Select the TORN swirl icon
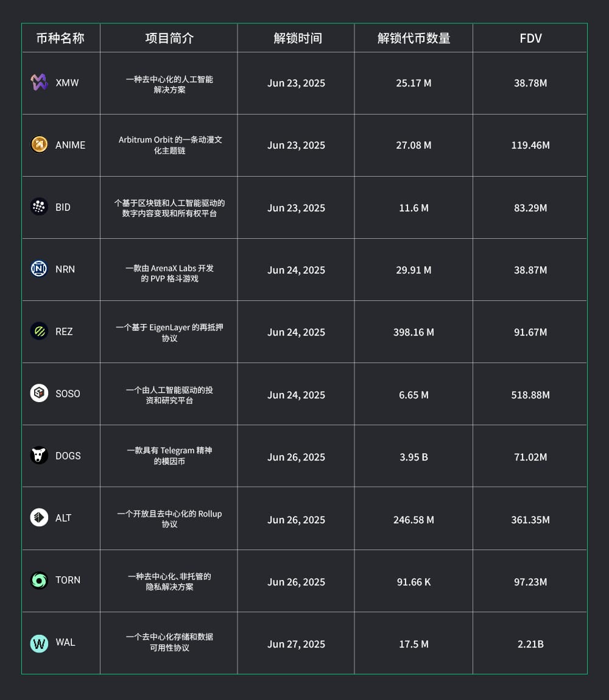This screenshot has height=700, width=609. point(39,580)
